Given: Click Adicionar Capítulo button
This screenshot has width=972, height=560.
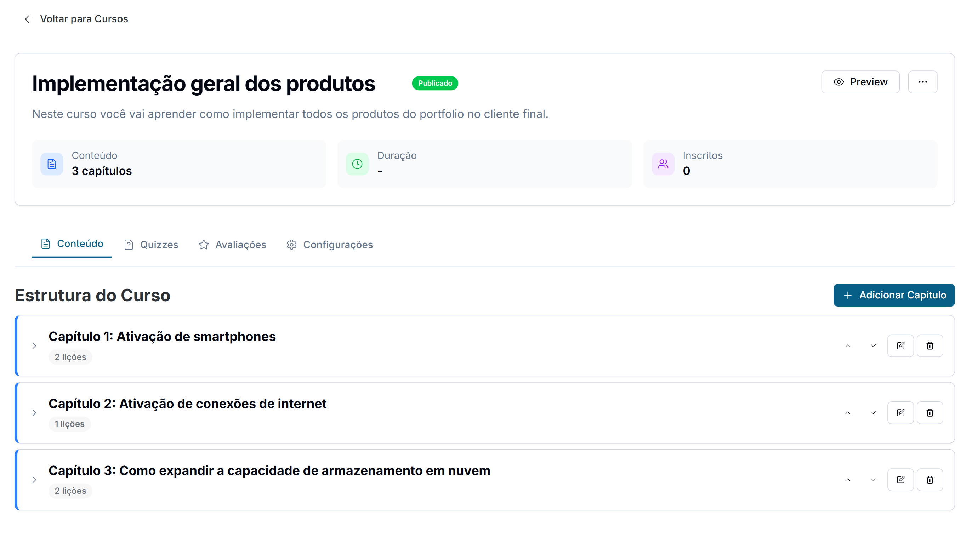Looking at the screenshot, I should pyautogui.click(x=893, y=295).
